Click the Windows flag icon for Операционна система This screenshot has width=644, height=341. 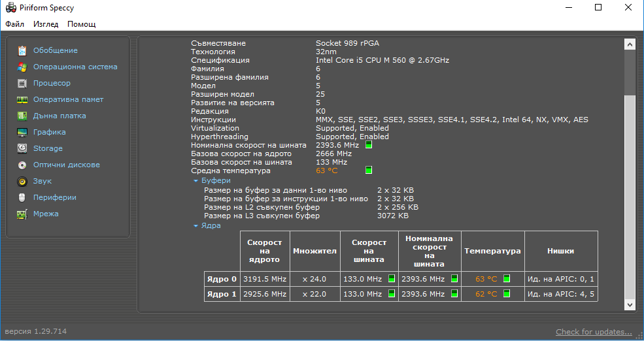tap(22, 67)
